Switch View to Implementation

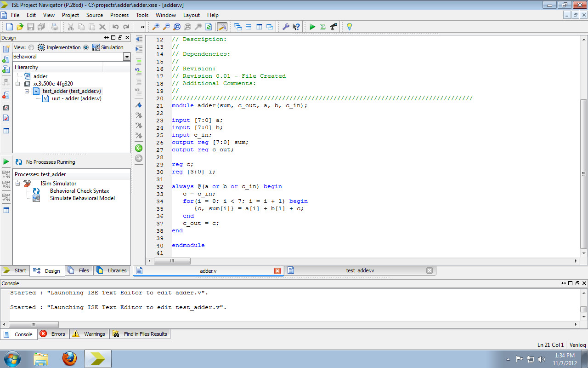point(31,47)
